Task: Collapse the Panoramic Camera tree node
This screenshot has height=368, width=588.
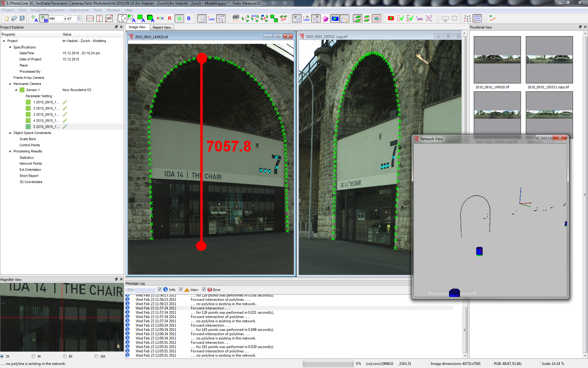Action: click(x=10, y=84)
